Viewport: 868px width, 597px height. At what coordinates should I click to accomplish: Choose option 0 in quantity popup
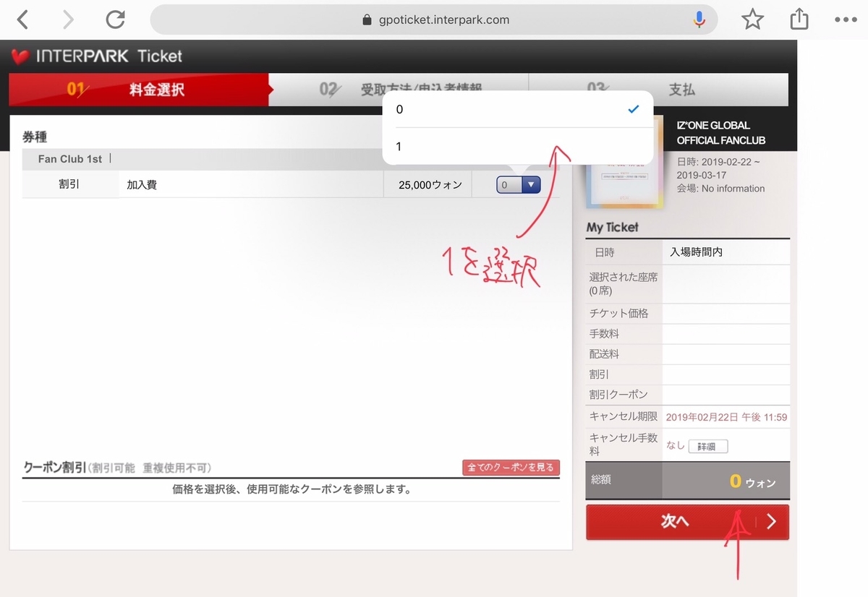pos(517,109)
